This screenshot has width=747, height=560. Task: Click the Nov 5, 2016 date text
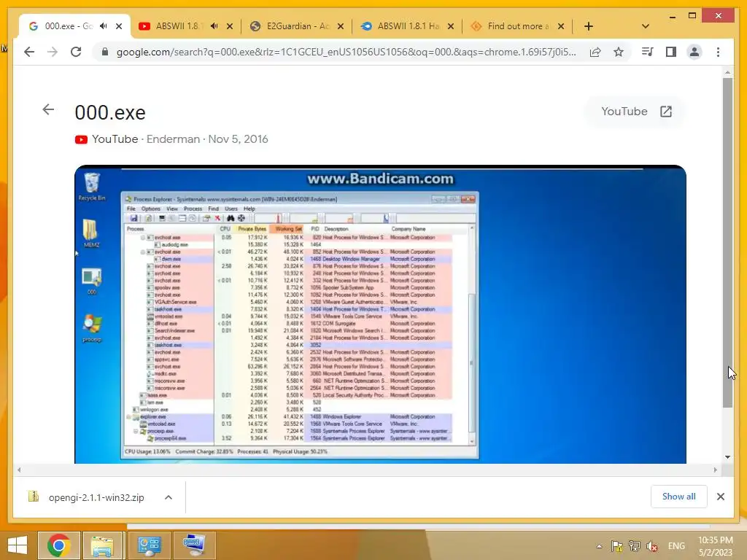[239, 139]
